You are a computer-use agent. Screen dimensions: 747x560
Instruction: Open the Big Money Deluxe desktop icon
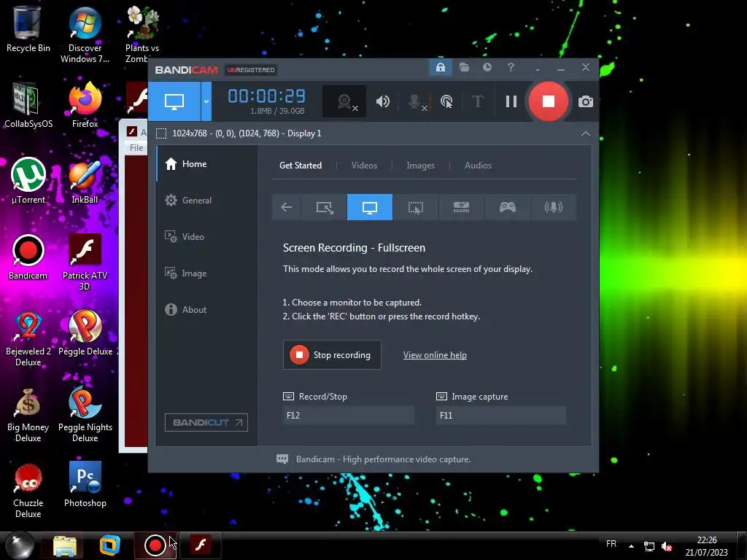[28, 414]
